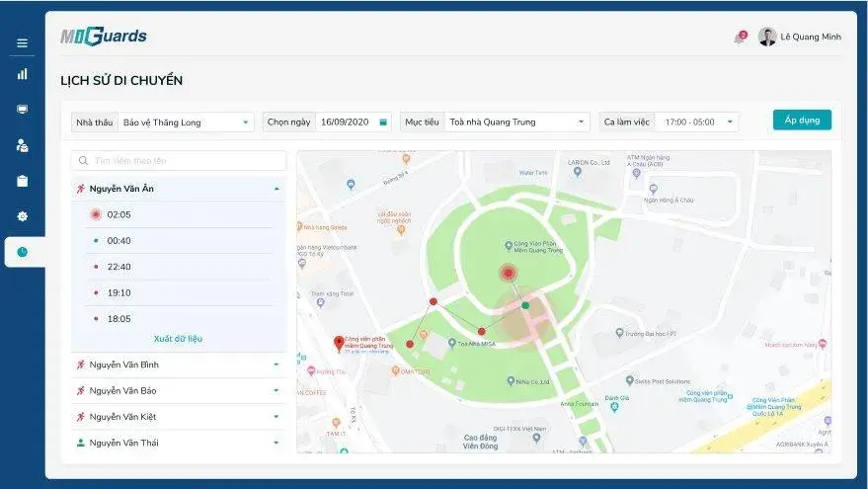The width and height of the screenshot is (868, 489).
Task: Click running icon beside Nguyễn Văn Ân
Action: 81,189
